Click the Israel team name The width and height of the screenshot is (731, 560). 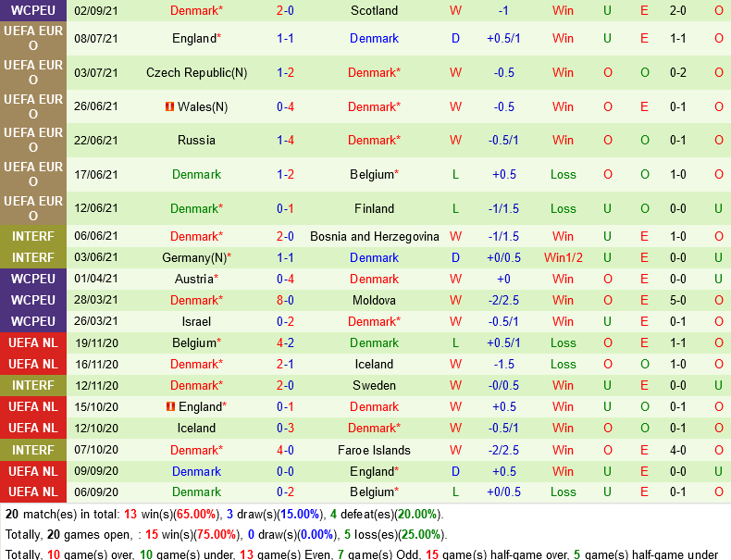point(196,322)
